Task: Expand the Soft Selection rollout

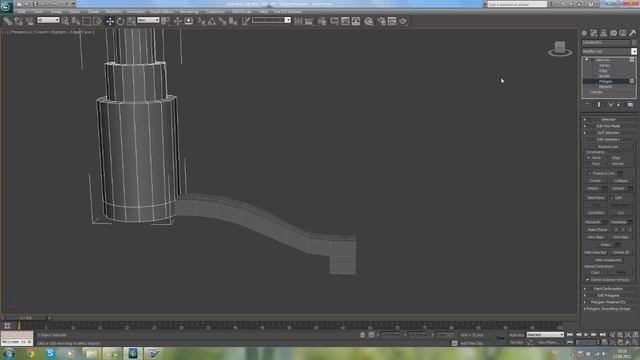Action: point(608,133)
